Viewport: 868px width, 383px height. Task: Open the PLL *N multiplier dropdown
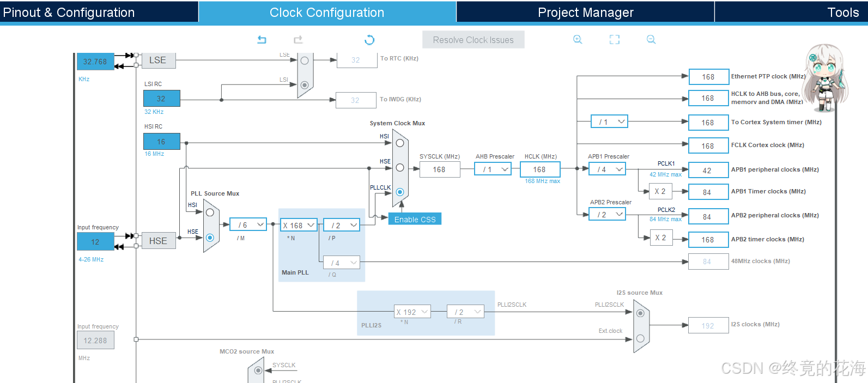299,224
